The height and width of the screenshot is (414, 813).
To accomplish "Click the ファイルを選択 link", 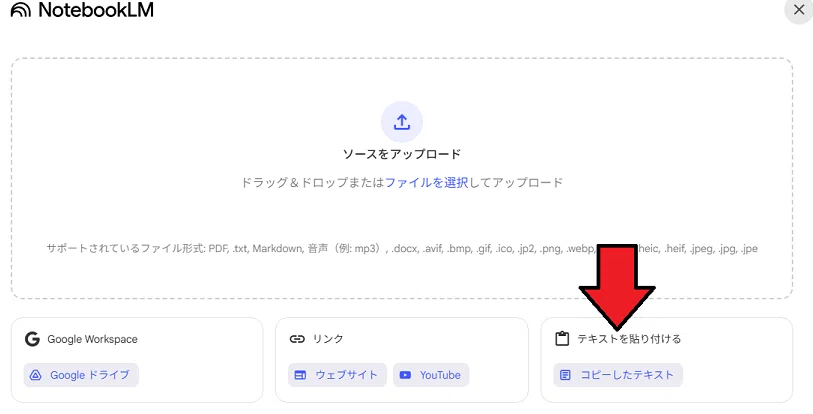I will (426, 183).
